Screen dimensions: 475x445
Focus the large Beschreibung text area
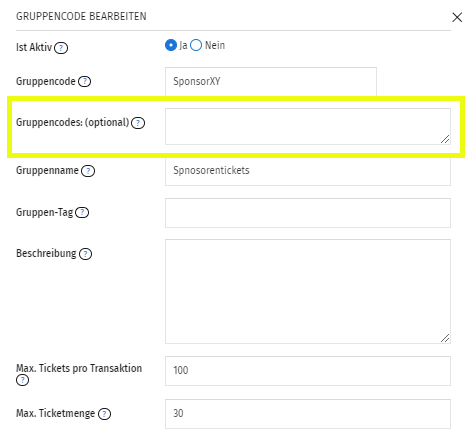pyautogui.click(x=308, y=291)
